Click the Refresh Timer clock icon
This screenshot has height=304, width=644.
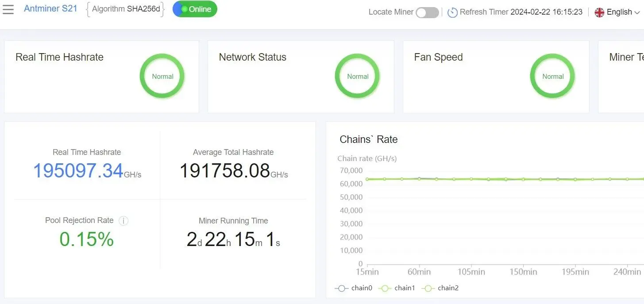(452, 12)
